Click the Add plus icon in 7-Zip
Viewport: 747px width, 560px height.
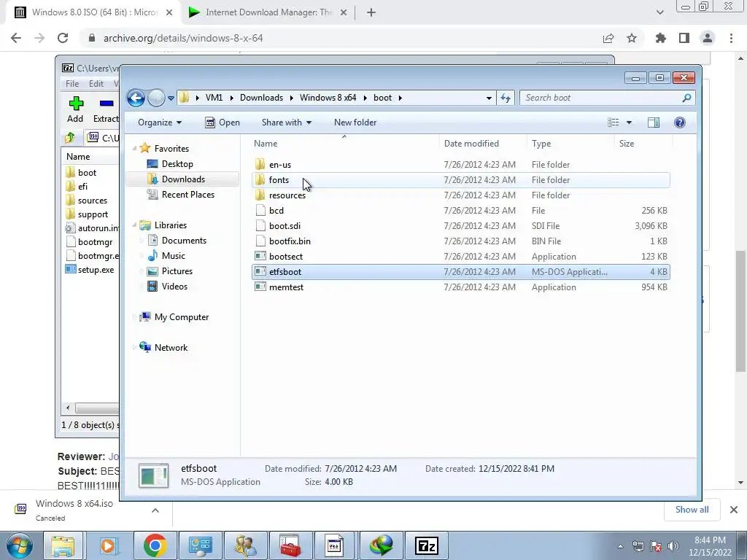[x=76, y=104]
